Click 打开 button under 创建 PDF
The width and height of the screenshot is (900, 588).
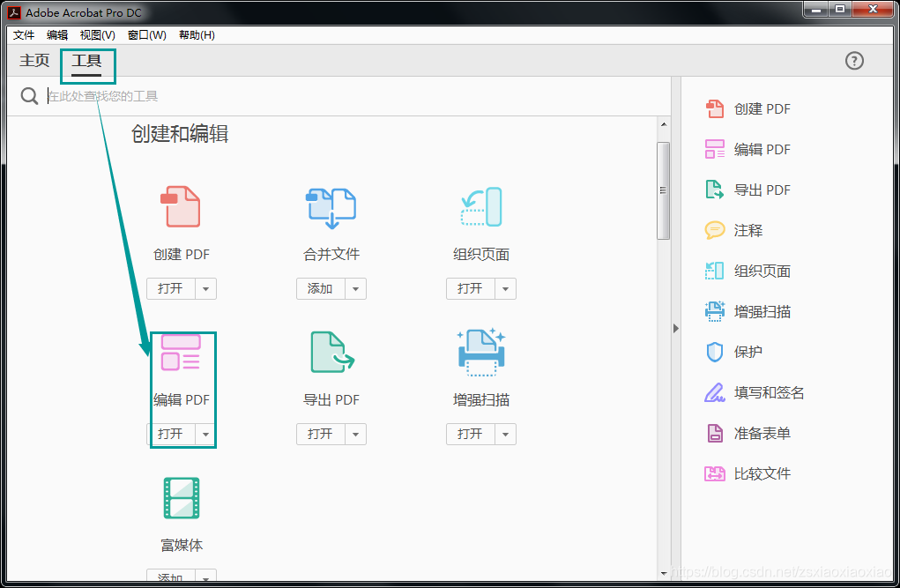pyautogui.click(x=171, y=289)
